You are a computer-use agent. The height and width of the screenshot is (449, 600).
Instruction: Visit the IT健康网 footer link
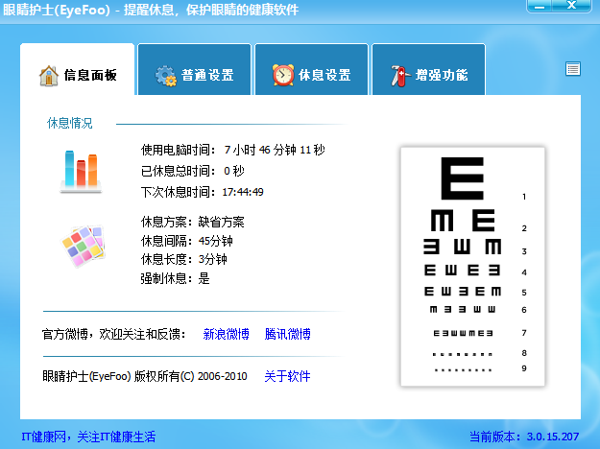click(x=88, y=437)
